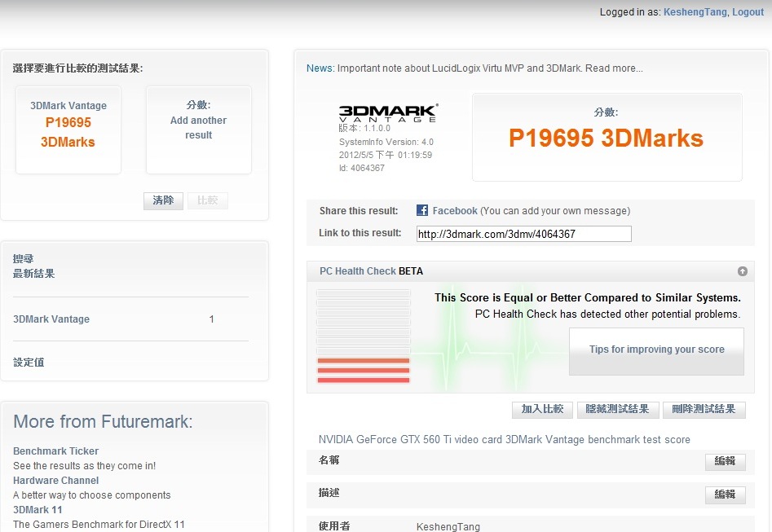Collapse the PC Health Check panel arrow
772x532 pixels.
tap(742, 271)
